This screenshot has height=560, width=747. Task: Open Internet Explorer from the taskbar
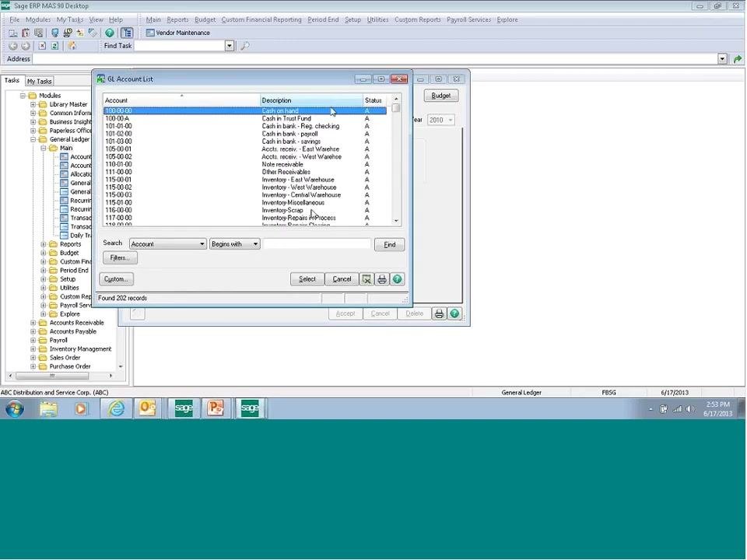[116, 408]
